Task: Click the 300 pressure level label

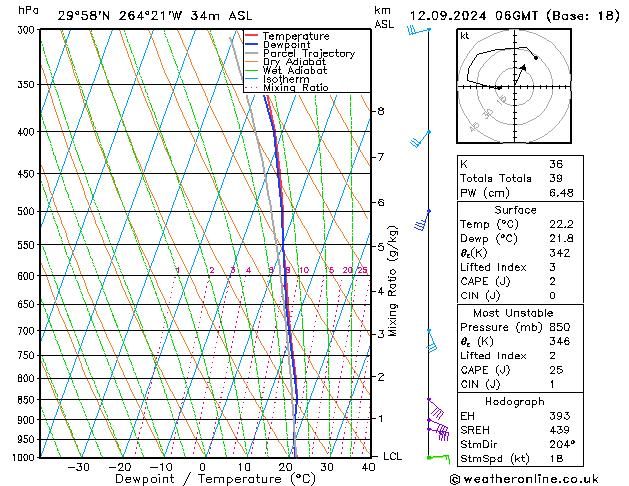Action: tap(26, 30)
